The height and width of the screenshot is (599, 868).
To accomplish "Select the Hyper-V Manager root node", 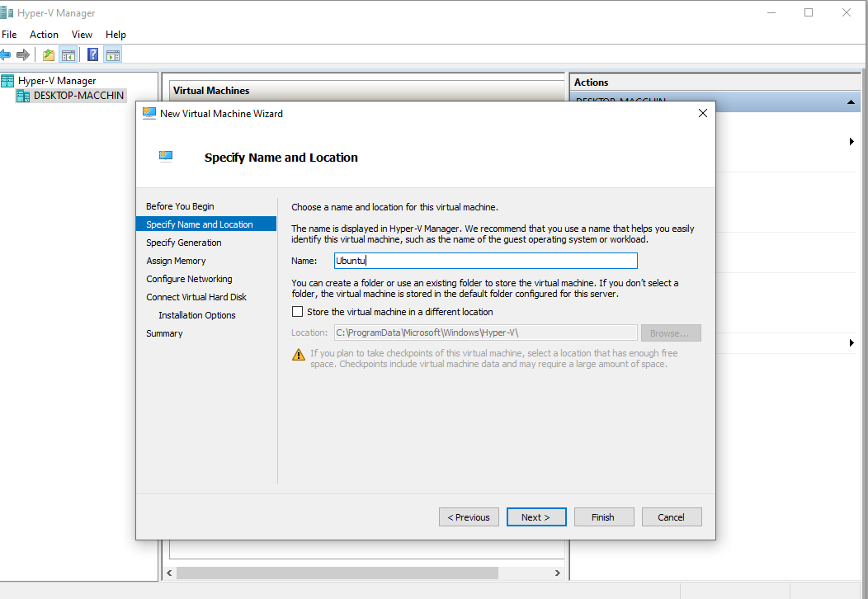I will click(56, 81).
